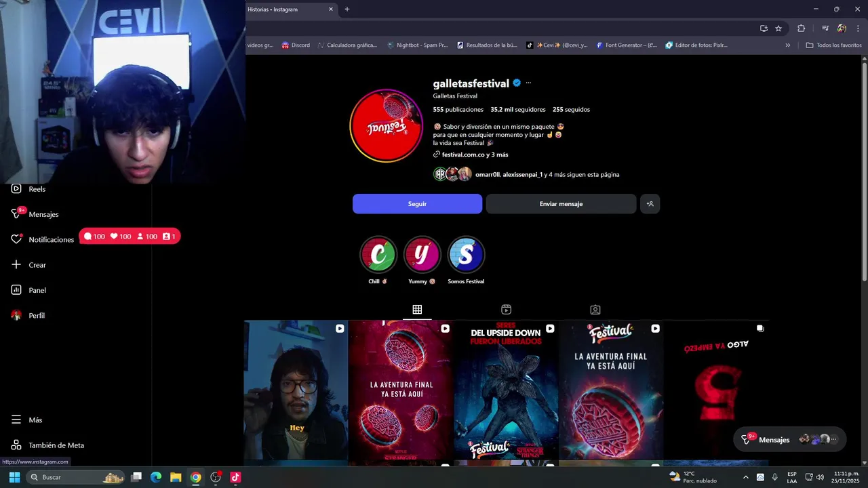Open Task View on taskbar
Image resolution: width=868 pixels, height=488 pixels.
[x=136, y=477]
